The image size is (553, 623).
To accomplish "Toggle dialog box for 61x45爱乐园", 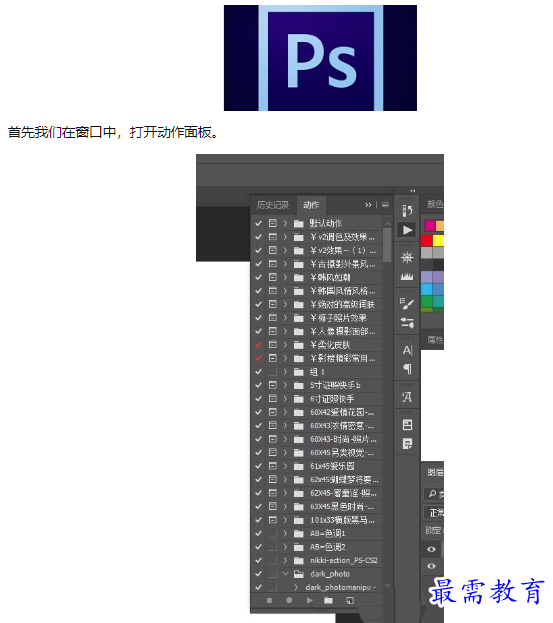I will 273,466.
